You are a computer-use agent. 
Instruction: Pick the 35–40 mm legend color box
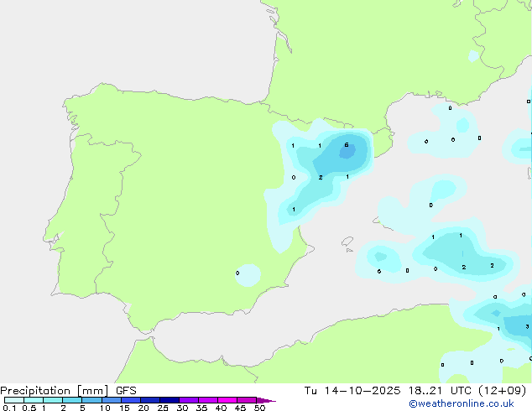pos(208,400)
